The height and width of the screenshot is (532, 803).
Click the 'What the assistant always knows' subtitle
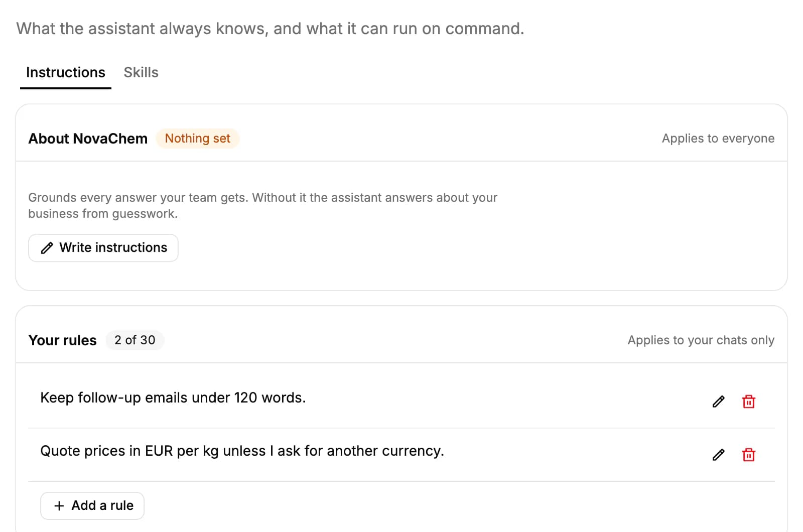[x=270, y=29]
